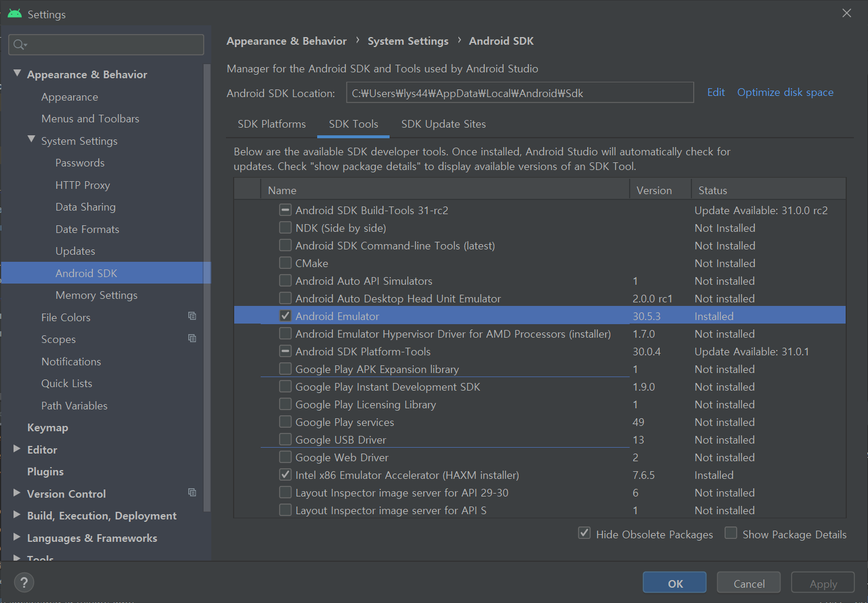Expand Languages & Frameworks node
This screenshot has height=603, width=868.
tap(16, 537)
